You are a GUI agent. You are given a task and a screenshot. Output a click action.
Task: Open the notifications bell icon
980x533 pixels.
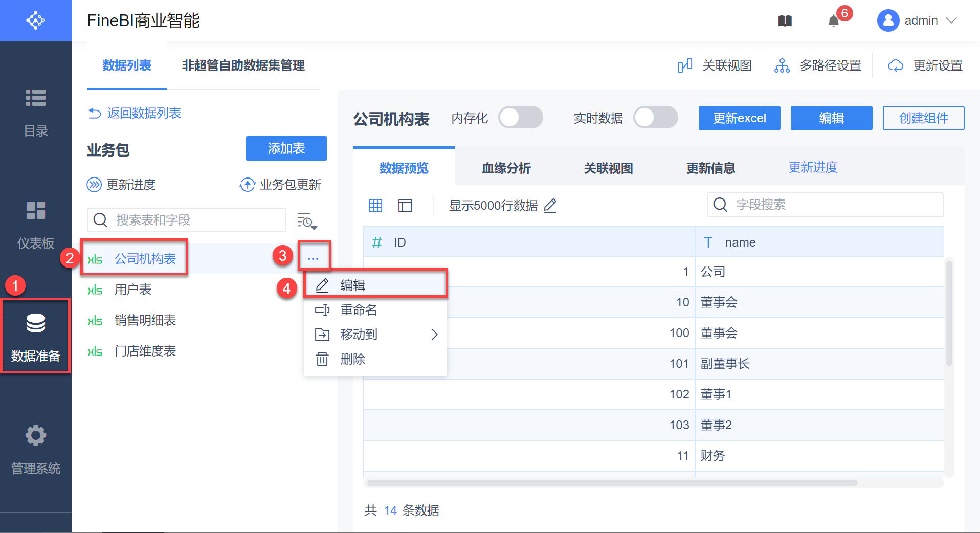834,20
